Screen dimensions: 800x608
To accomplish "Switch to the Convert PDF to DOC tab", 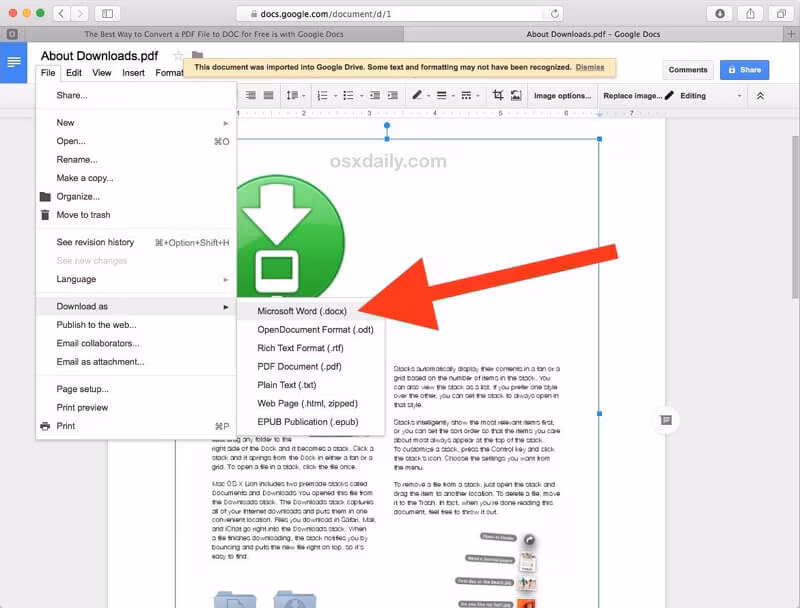I will 214,34.
